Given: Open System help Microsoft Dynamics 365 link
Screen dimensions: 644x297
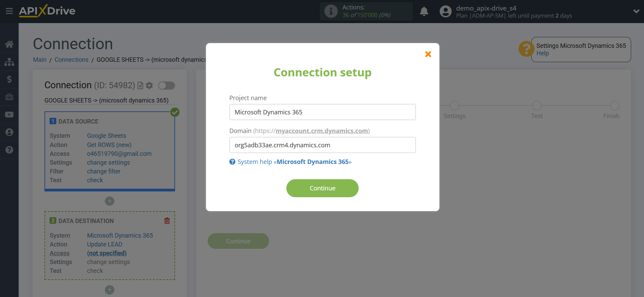Looking at the screenshot, I should tap(294, 162).
